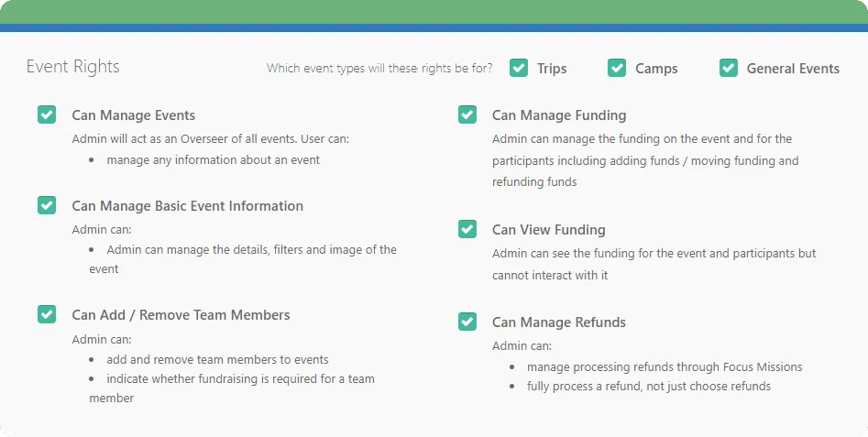Click the Can Manage Funding title
This screenshot has height=437, width=868.
[x=559, y=115]
